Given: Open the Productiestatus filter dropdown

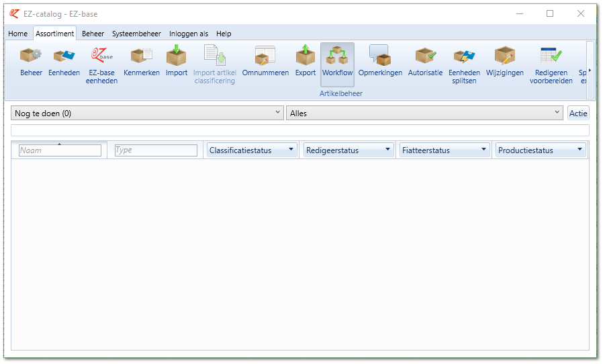Looking at the screenshot, I should [541, 150].
